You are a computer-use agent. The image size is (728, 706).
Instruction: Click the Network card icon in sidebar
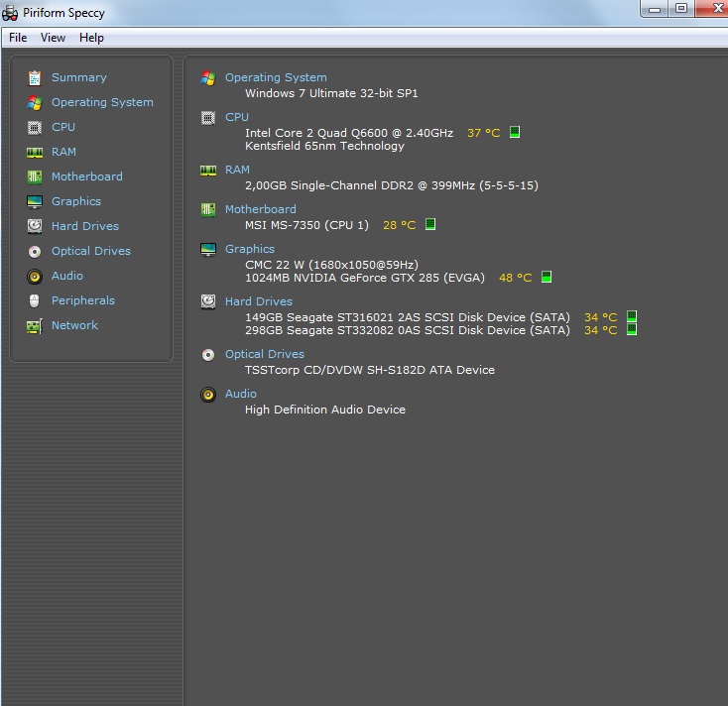[x=35, y=326]
